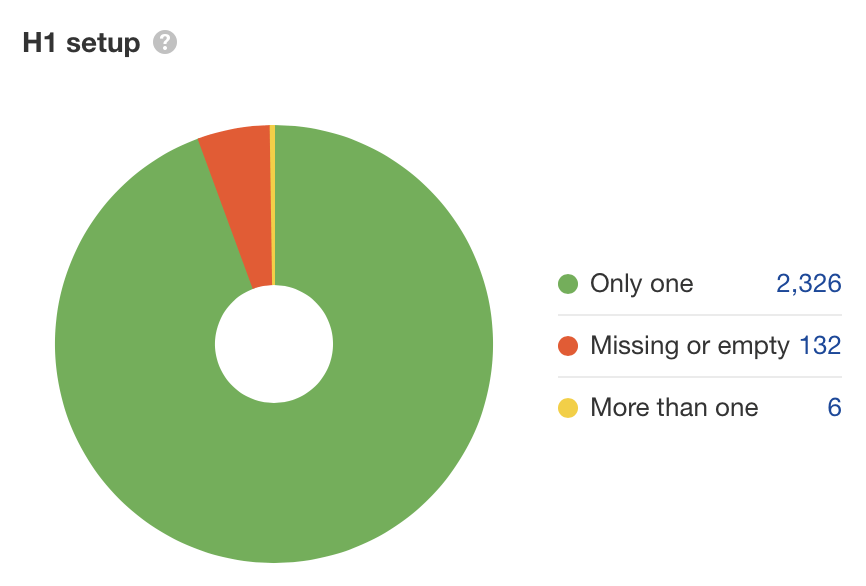Screen dimensions: 866x586
Task: Click the 'More than one' legend label
Action: 674,408
